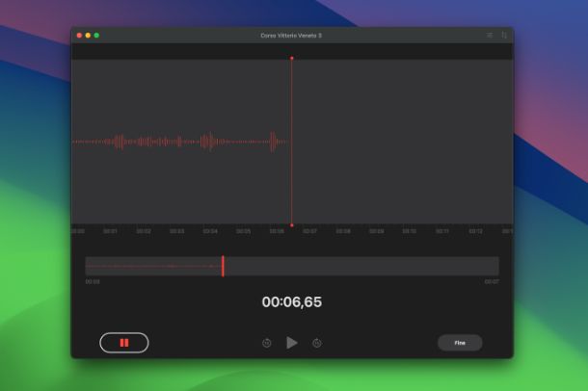Click the recording title Corso Vittorio Veneto 3
The image size is (588, 391).
[291, 36]
